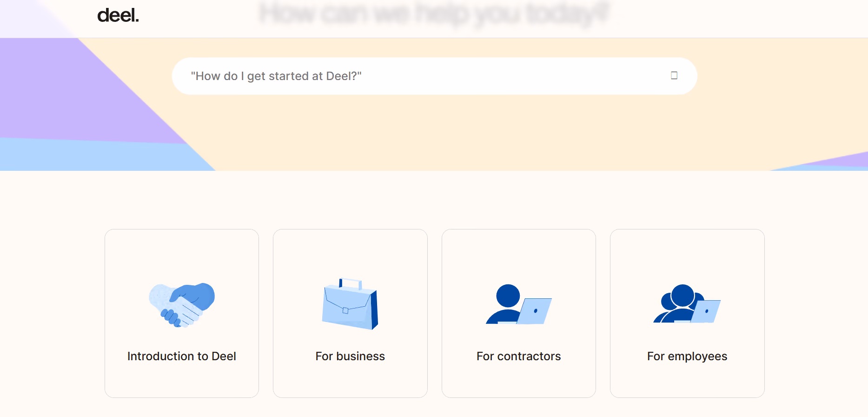Click the deel logo in header
This screenshot has height=417, width=868.
(x=118, y=15)
